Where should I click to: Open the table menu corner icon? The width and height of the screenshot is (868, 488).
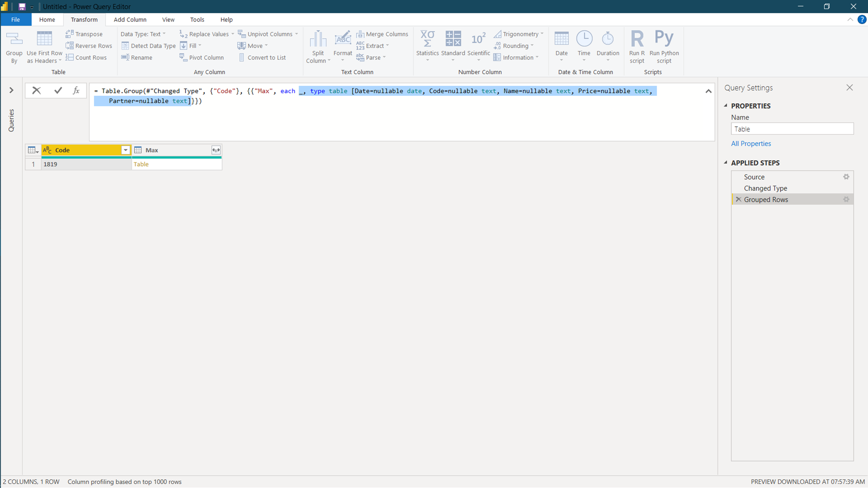[x=33, y=150]
